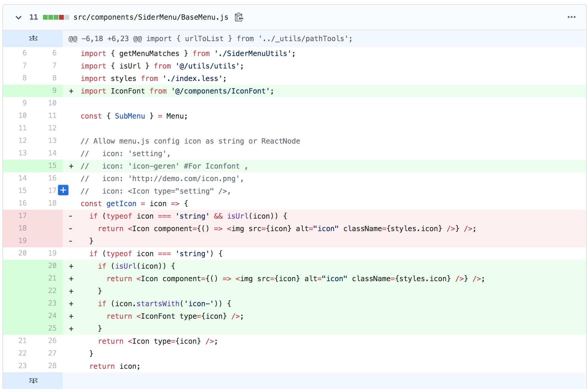
Task: Click new line number 20
Action: tap(52, 266)
